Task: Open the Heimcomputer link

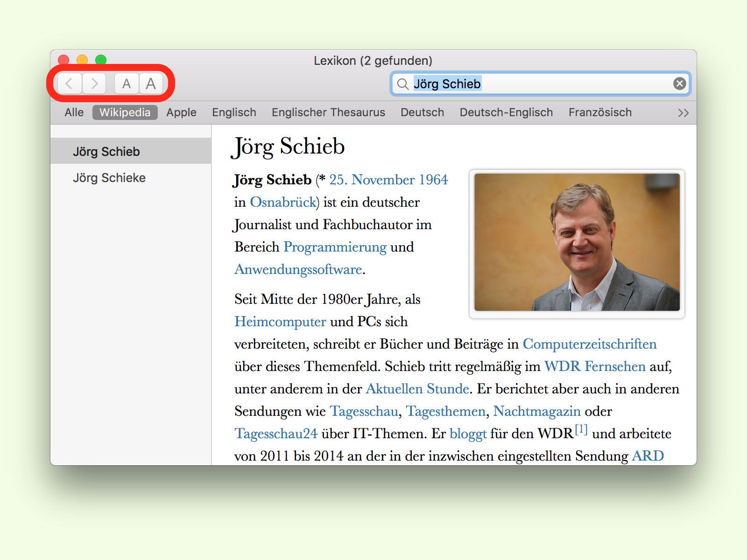Action: coord(280,322)
